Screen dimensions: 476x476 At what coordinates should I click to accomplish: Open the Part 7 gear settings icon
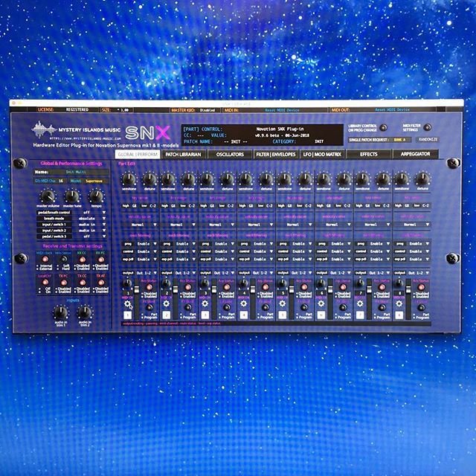pos(360,303)
